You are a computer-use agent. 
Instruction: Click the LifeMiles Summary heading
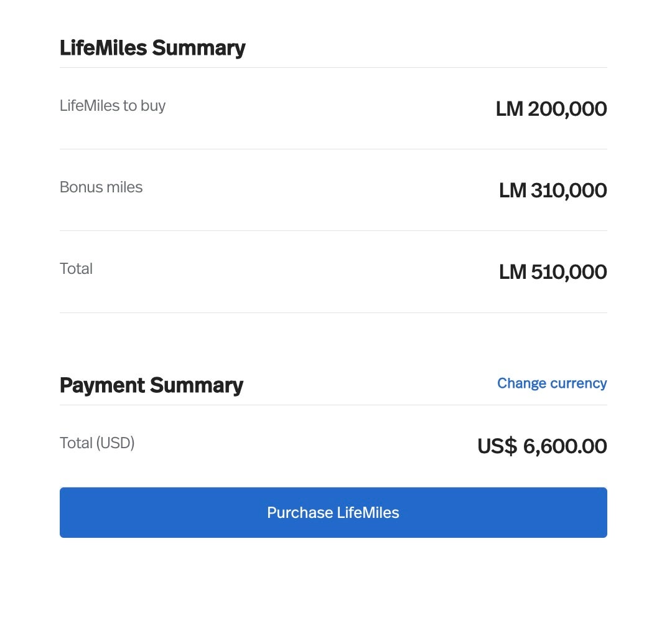(152, 48)
